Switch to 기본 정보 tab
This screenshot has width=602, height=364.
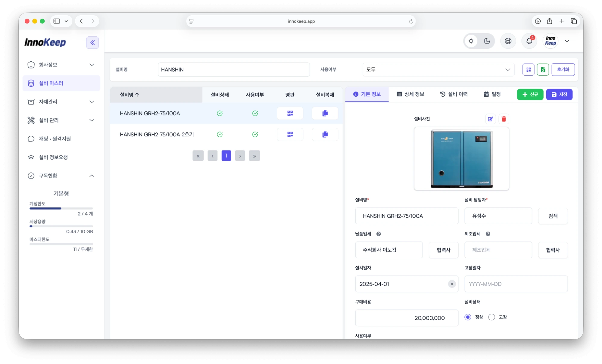(x=367, y=94)
